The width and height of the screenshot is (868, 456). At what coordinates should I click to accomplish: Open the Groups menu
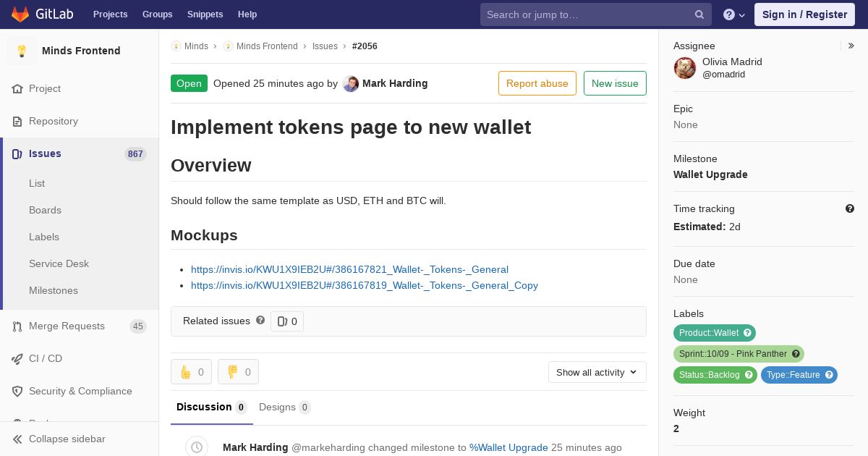coord(158,14)
